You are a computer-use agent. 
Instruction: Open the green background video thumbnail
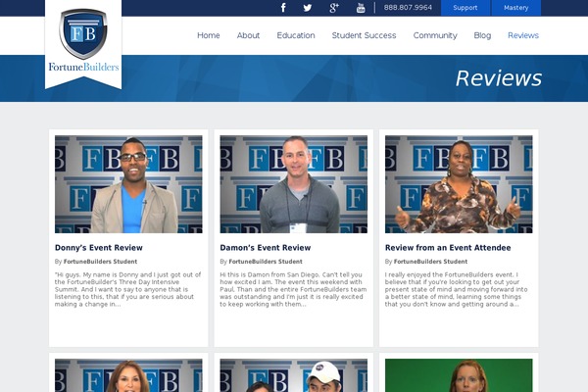(x=459, y=375)
